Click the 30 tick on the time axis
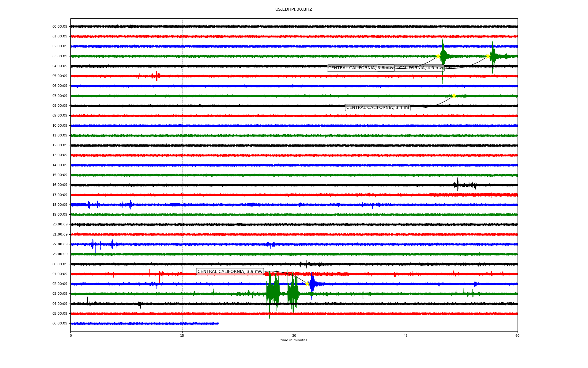This screenshot has width=588, height=368. pyautogui.click(x=294, y=335)
